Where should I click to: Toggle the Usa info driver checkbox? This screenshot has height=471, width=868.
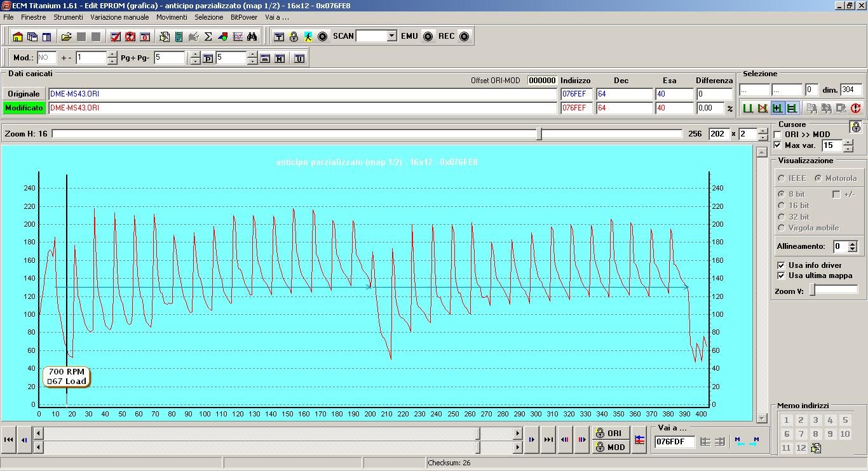coord(781,265)
